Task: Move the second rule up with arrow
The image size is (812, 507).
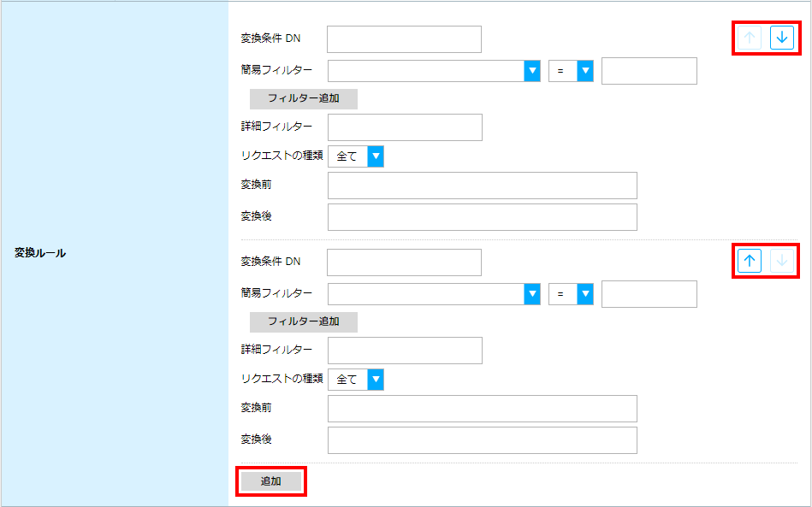Action: (x=750, y=261)
